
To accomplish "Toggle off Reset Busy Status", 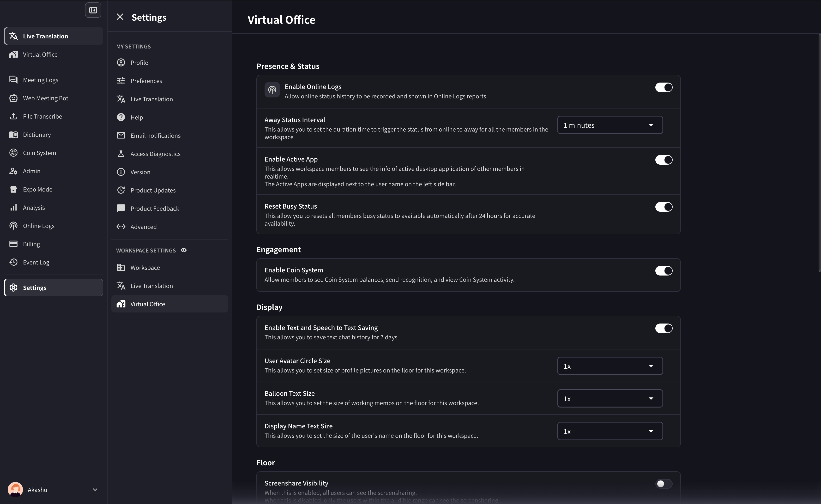I will (664, 207).
